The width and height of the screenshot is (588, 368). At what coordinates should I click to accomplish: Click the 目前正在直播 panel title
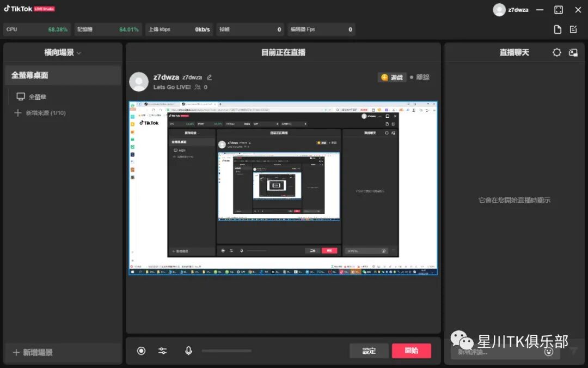click(x=283, y=52)
